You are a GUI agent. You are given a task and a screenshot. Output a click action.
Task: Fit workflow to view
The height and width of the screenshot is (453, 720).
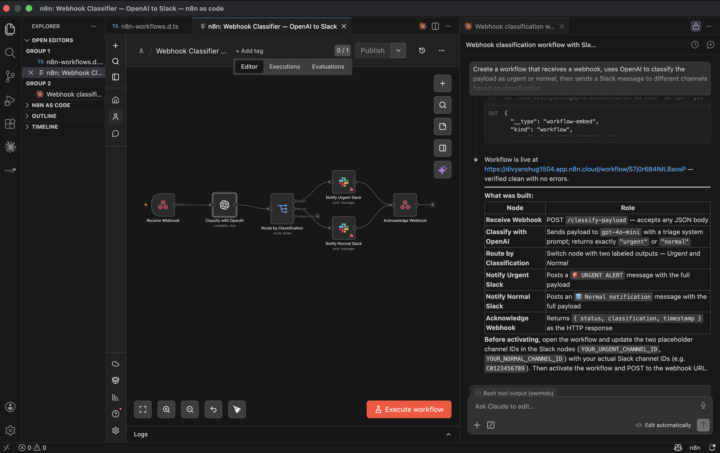pyautogui.click(x=143, y=409)
